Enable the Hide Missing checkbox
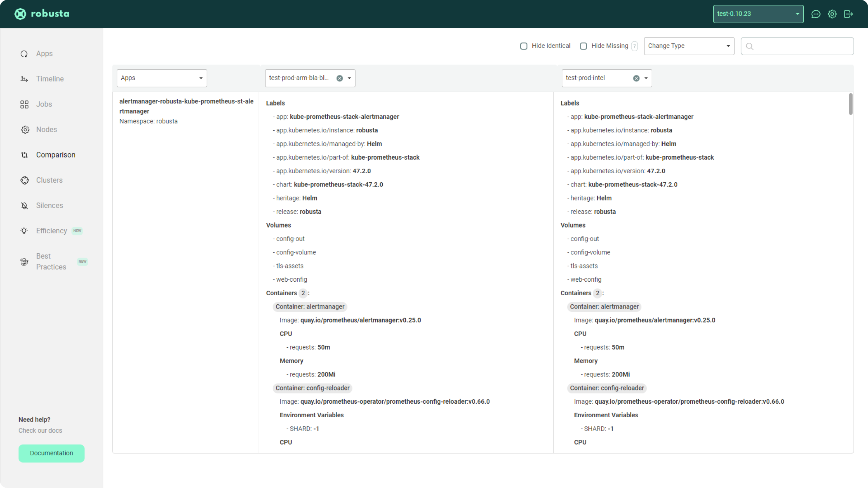This screenshot has width=868, height=488. [583, 46]
